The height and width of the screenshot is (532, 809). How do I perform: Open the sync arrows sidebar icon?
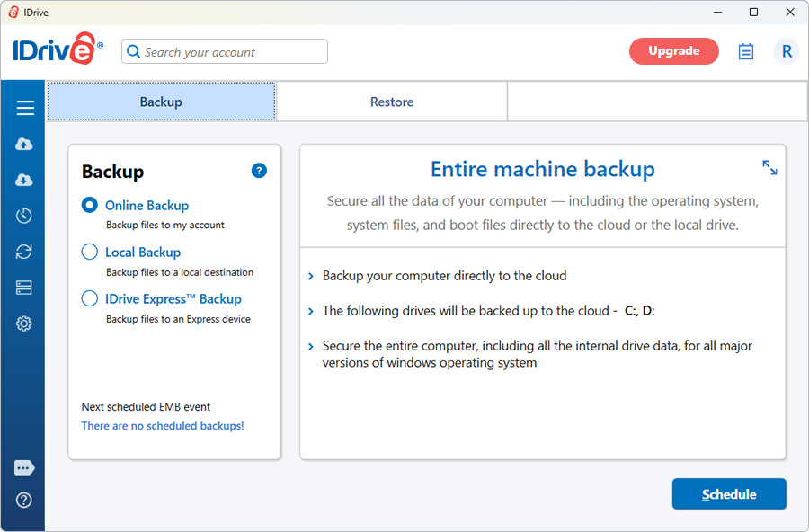pyautogui.click(x=23, y=252)
